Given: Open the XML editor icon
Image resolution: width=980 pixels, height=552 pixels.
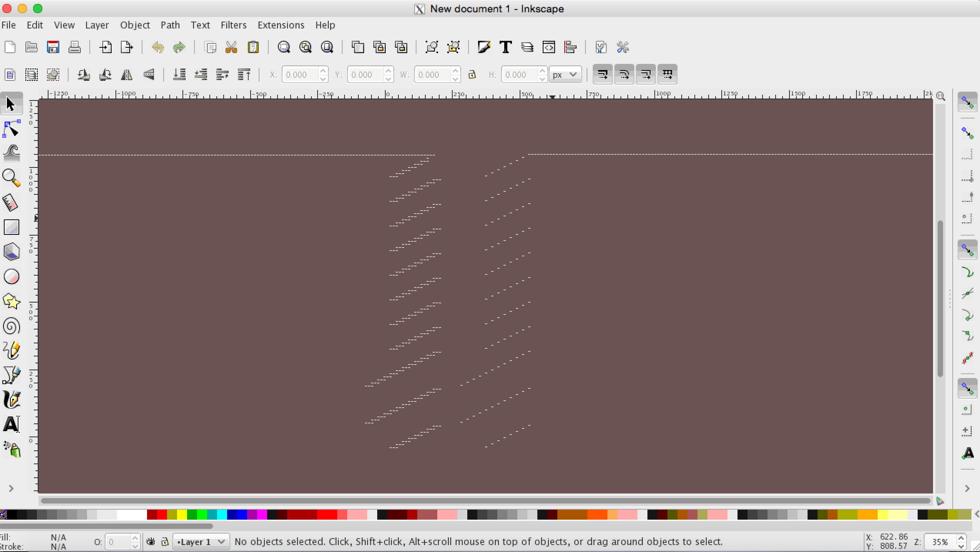Looking at the screenshot, I should point(549,47).
